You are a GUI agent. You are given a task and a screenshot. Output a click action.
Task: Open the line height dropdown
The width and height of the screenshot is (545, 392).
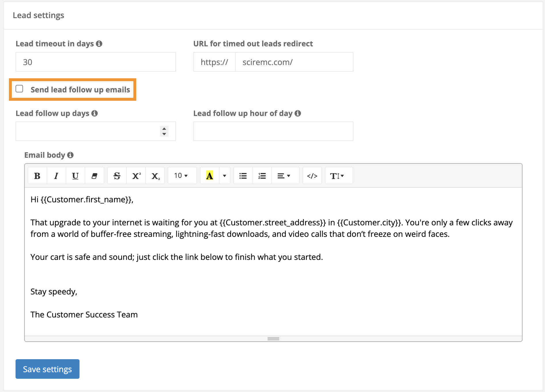(338, 175)
